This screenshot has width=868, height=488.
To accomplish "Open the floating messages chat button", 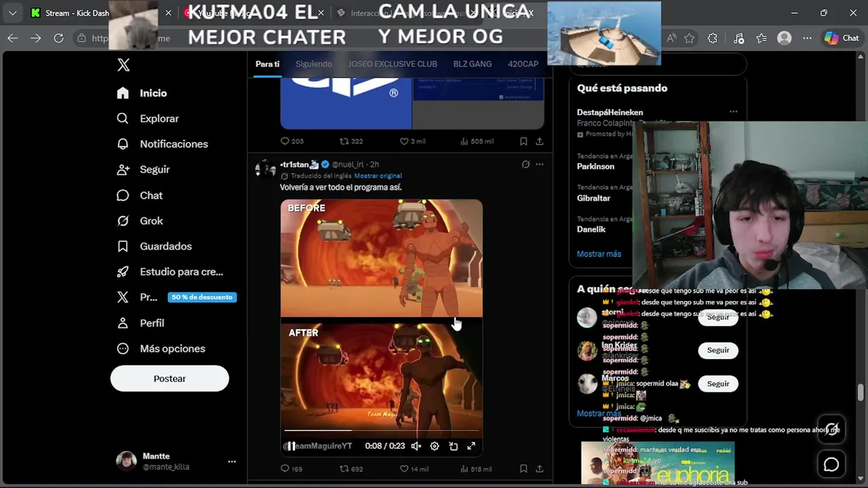I will (x=831, y=464).
